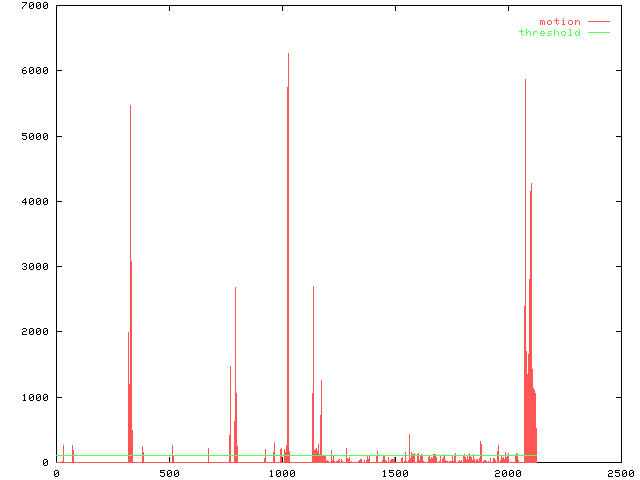Select the 4000 y-axis tick label
Image resolution: width=640 pixels, height=480 pixels.
click(x=34, y=201)
